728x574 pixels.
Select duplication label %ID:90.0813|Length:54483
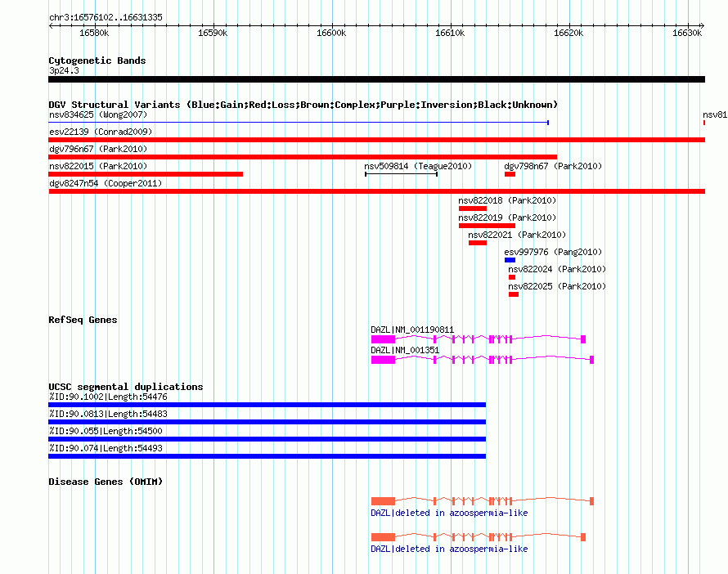pyautogui.click(x=108, y=414)
